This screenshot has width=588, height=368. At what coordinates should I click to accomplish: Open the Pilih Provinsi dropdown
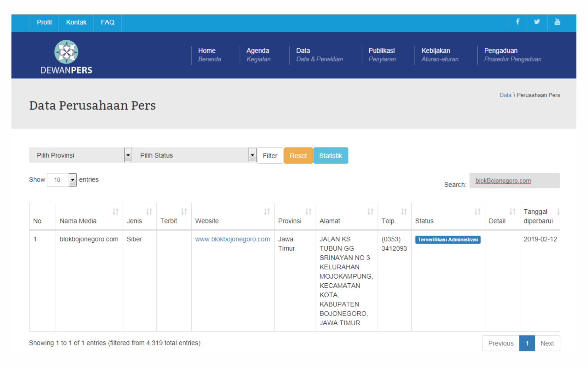pos(80,155)
